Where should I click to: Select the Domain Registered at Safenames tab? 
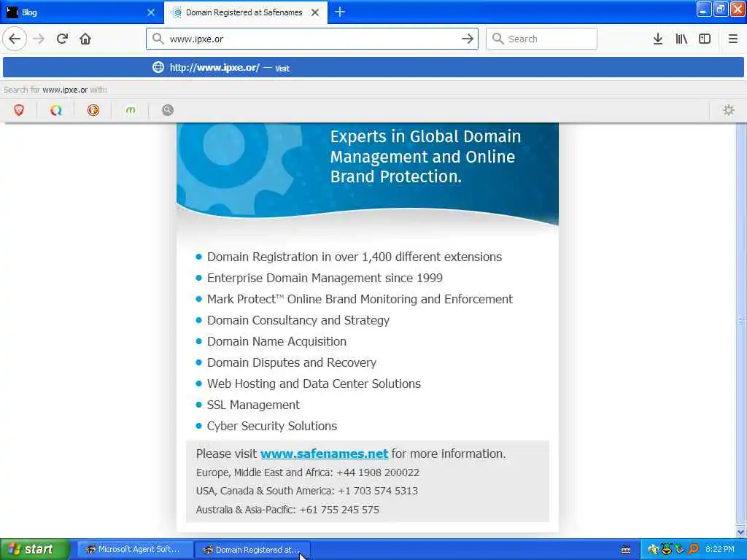[245, 12]
